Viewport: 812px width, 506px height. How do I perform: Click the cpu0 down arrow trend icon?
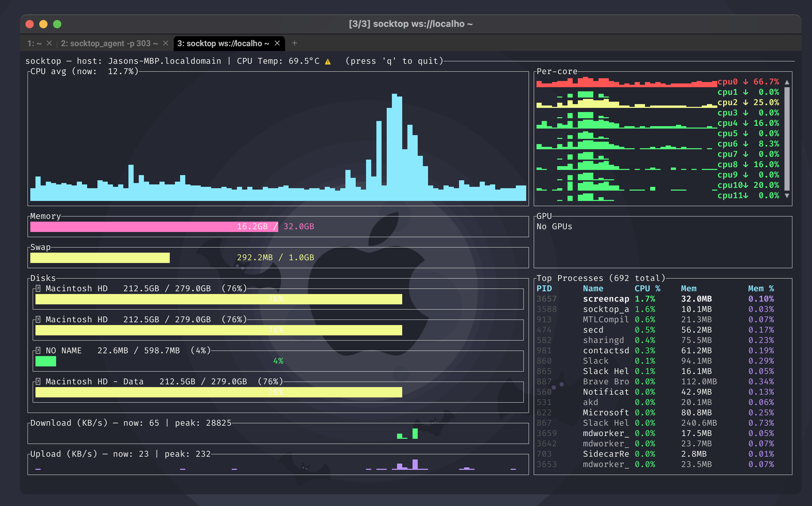coord(746,82)
